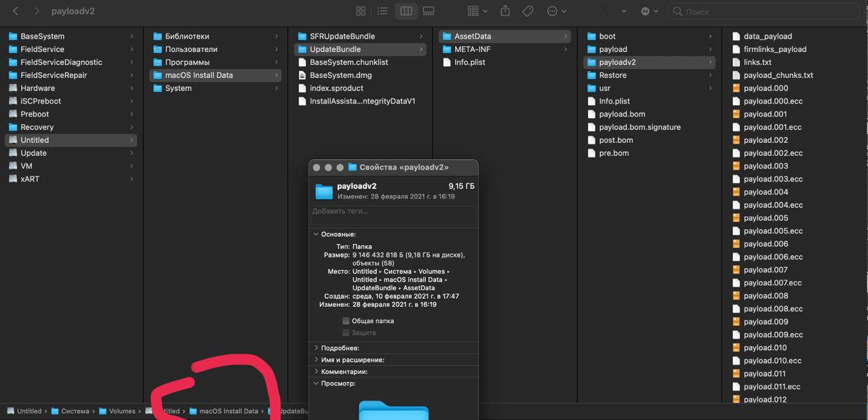868x420 pixels.
Task: Go forward with the right arrow
Action: [x=37, y=12]
